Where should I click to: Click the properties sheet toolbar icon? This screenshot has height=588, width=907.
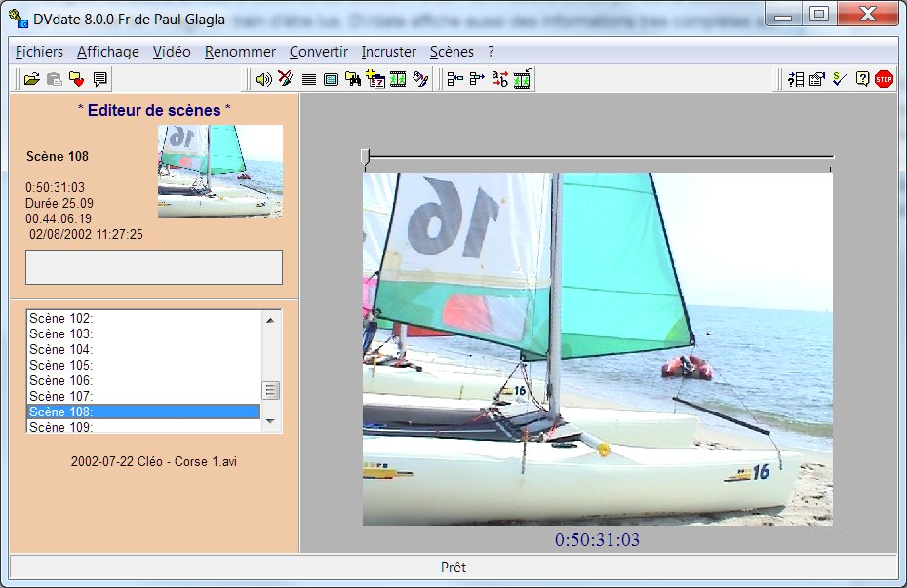[817, 80]
